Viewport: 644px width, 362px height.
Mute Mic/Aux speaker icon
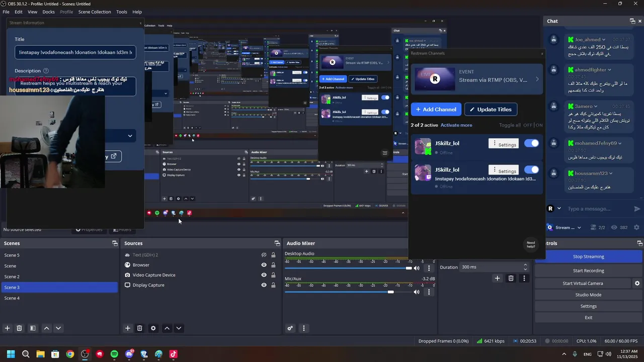pyautogui.click(x=417, y=292)
